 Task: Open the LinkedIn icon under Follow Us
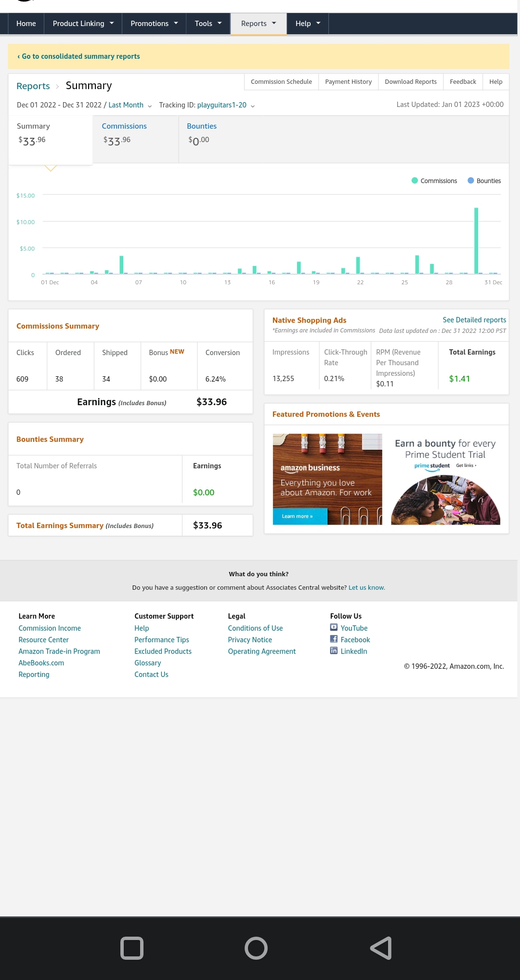334,650
